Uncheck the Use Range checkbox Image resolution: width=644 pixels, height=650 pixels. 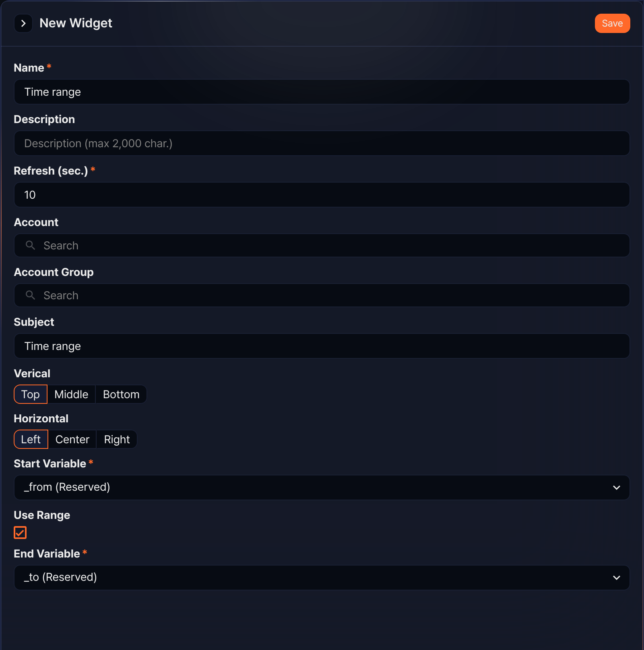20,533
